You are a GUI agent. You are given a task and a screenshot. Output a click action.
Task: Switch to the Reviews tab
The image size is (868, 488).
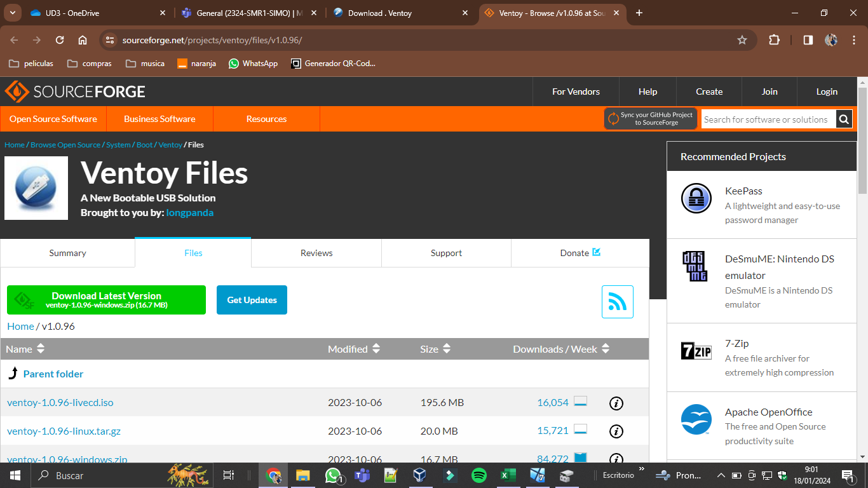[316, 253]
